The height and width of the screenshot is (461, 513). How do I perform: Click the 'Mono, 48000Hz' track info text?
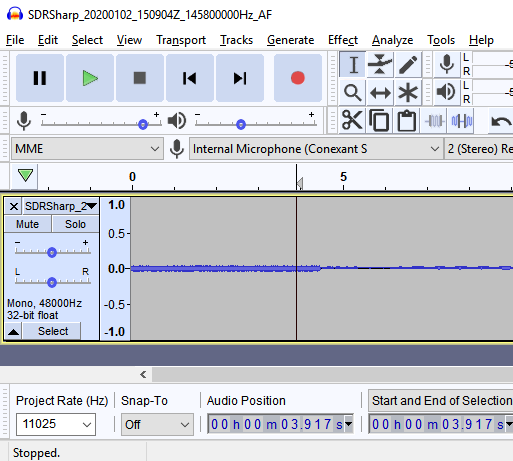pyautogui.click(x=44, y=303)
